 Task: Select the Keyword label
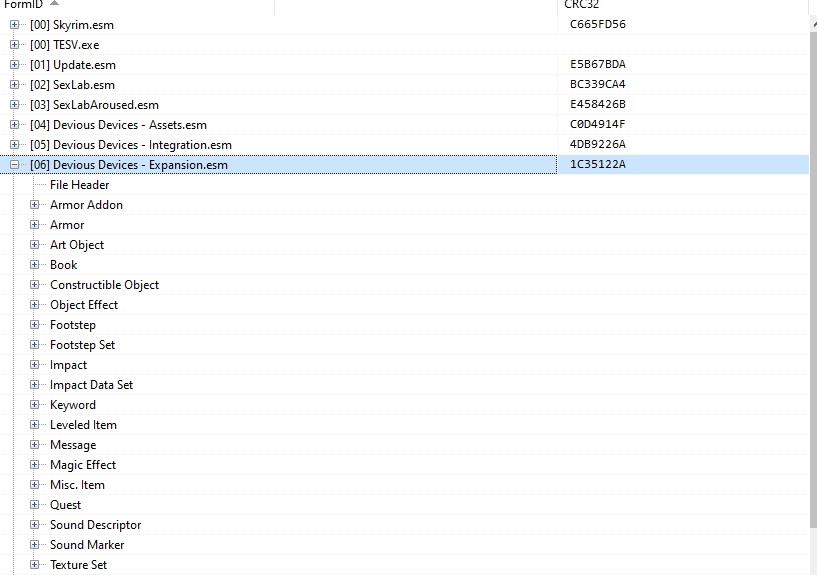tap(73, 405)
